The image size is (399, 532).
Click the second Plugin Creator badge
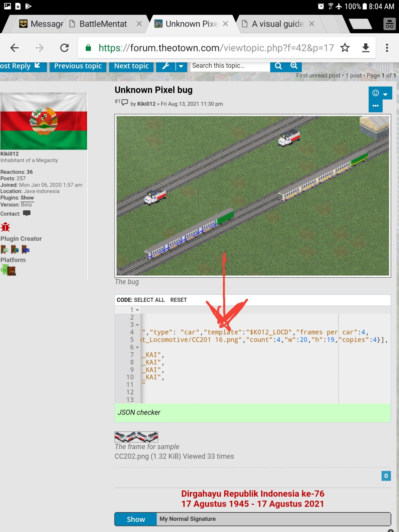[x=15, y=250]
